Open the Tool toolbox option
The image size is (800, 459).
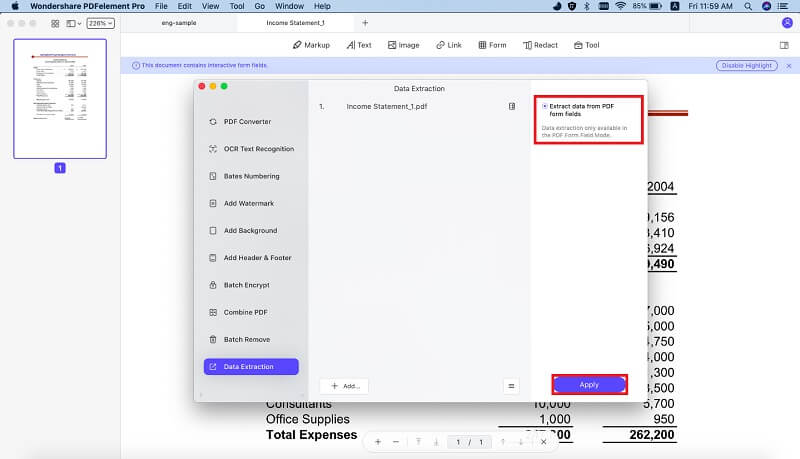pyautogui.click(x=587, y=45)
